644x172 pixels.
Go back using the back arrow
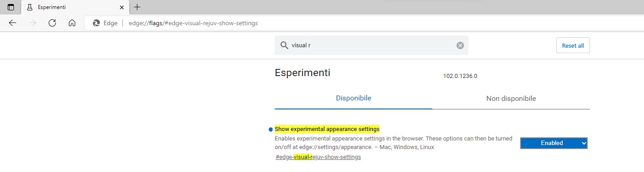pyautogui.click(x=13, y=23)
